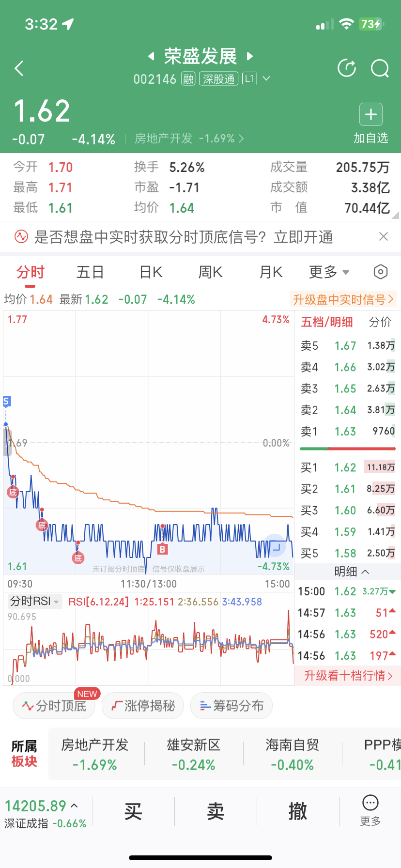Tap 卖5 order row at 1.67
Image resolution: width=401 pixels, height=868 pixels.
348,346
